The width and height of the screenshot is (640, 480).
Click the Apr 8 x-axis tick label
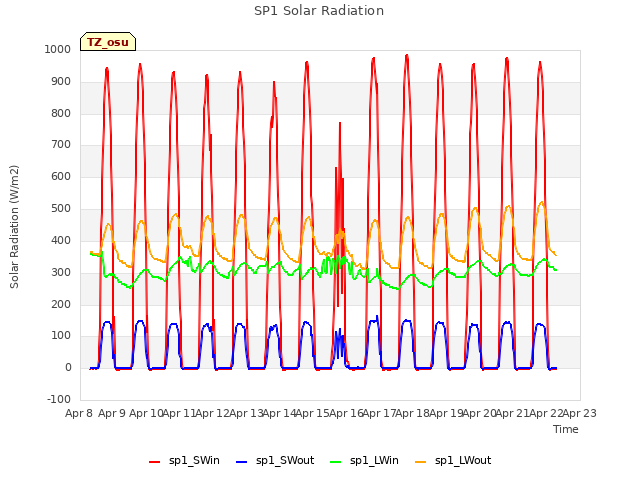click(79, 413)
